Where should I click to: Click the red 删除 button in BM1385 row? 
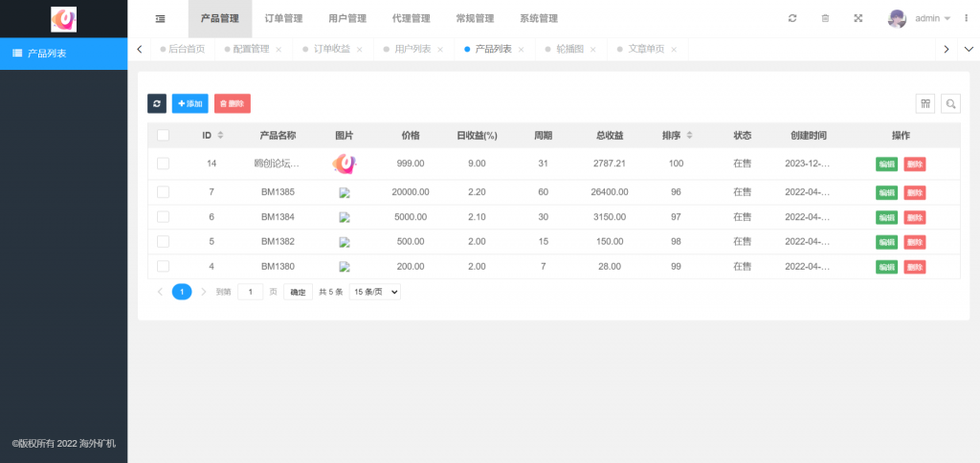point(914,193)
